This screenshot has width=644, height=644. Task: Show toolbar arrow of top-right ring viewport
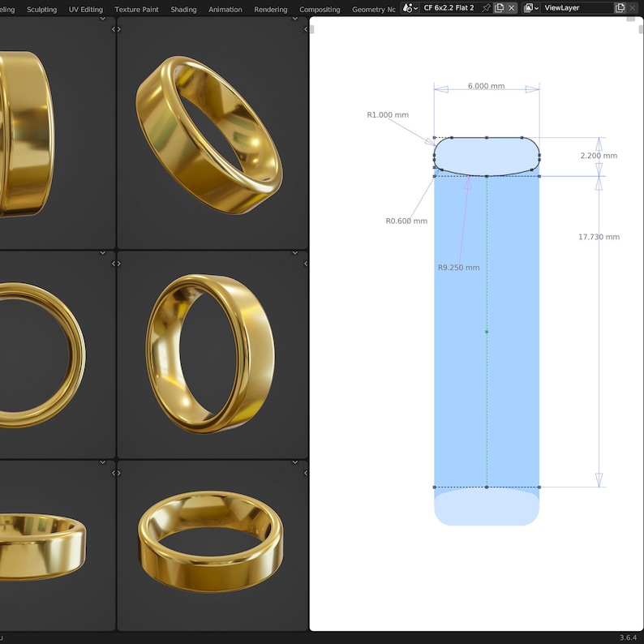(x=119, y=29)
